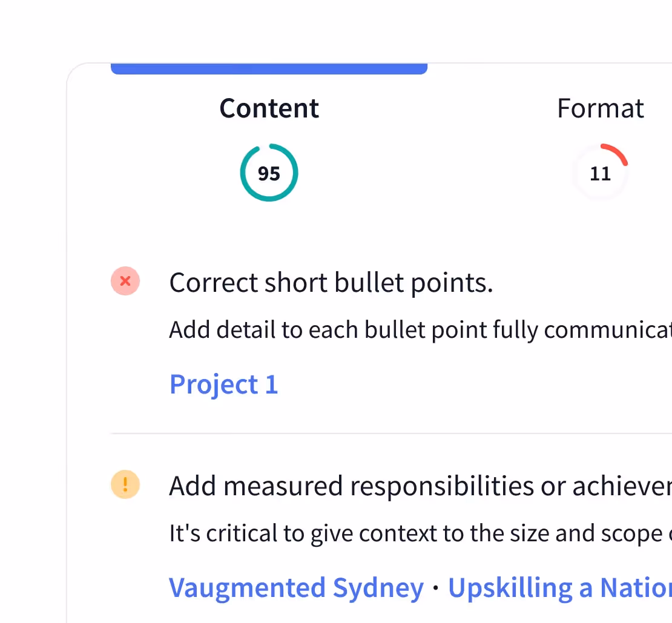672x623 pixels.
Task: Open the Project 1 link
Action: [x=224, y=384]
